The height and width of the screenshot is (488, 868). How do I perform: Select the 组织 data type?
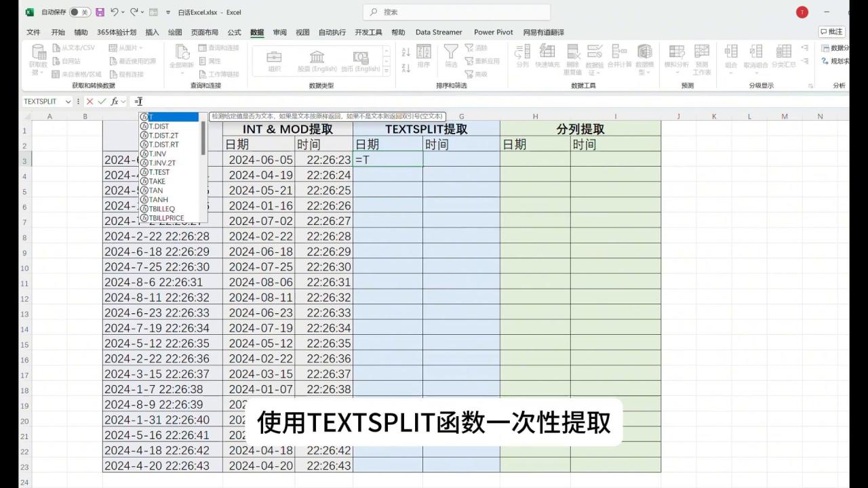[x=275, y=61]
